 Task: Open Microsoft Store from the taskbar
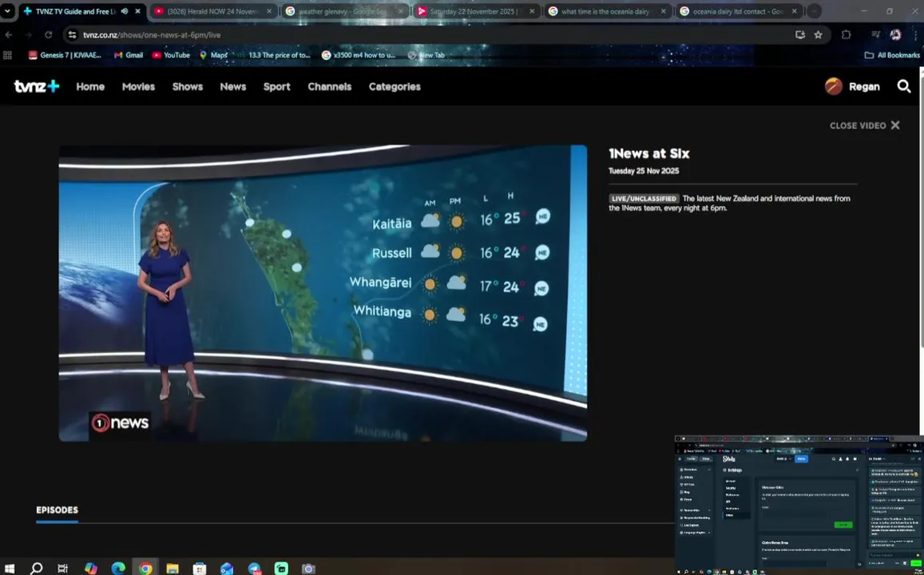point(199,569)
